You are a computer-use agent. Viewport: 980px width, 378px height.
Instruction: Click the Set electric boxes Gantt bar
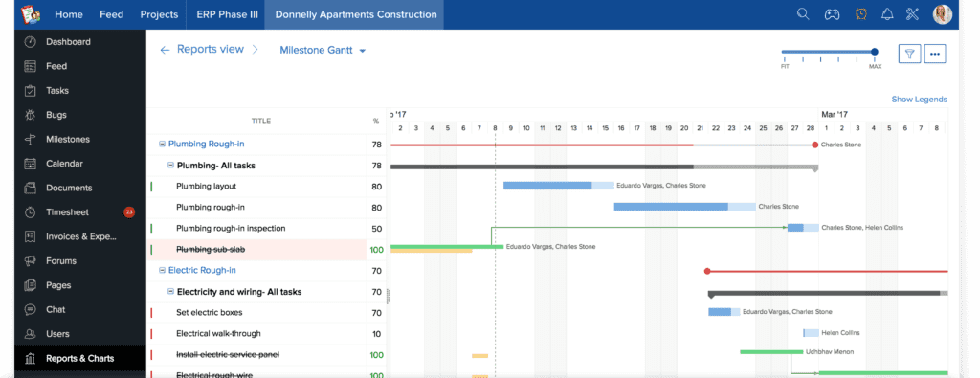click(724, 312)
